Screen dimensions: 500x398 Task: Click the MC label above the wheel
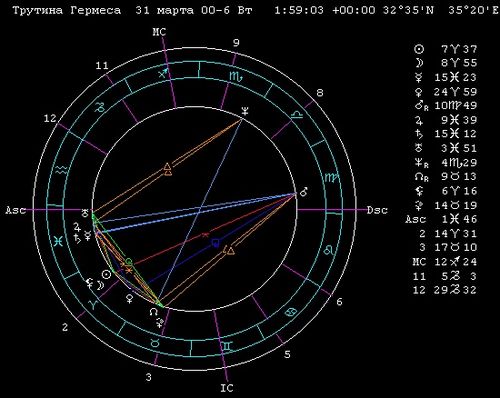tap(159, 32)
